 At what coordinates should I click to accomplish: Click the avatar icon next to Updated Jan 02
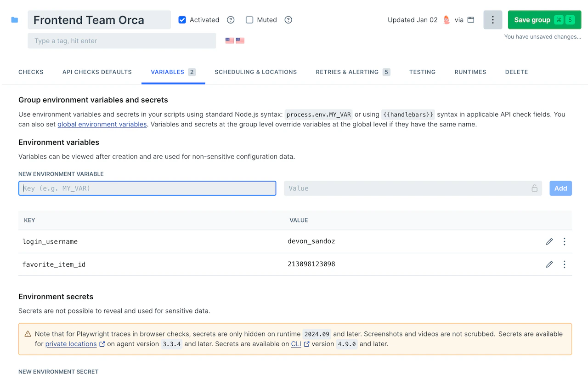point(446,20)
